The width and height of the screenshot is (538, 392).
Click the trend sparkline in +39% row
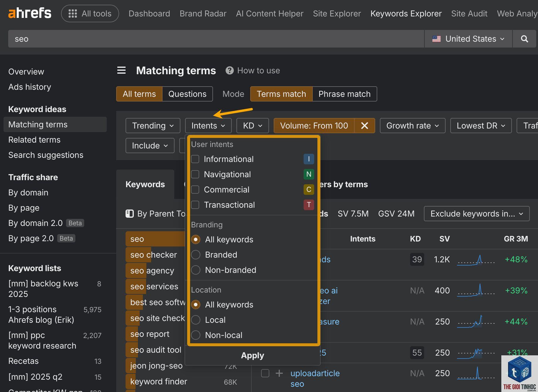(476, 290)
